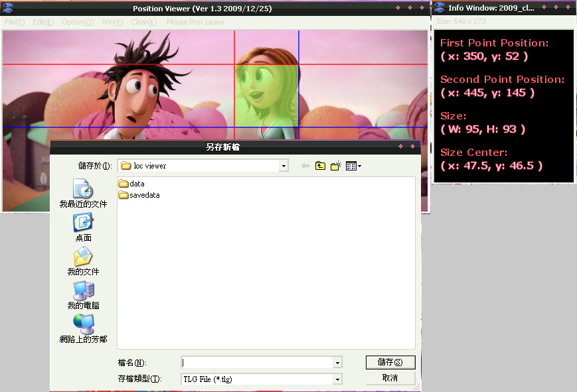
Task: Open My Documents (我的文件) shortcut
Action: coord(83,261)
